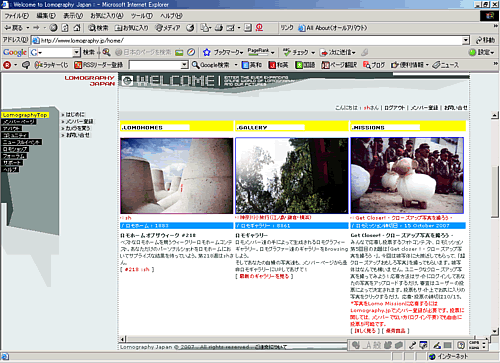Open the Google toolbar Settings (設定) menu
Screen dimensions: 500x363
(481, 52)
